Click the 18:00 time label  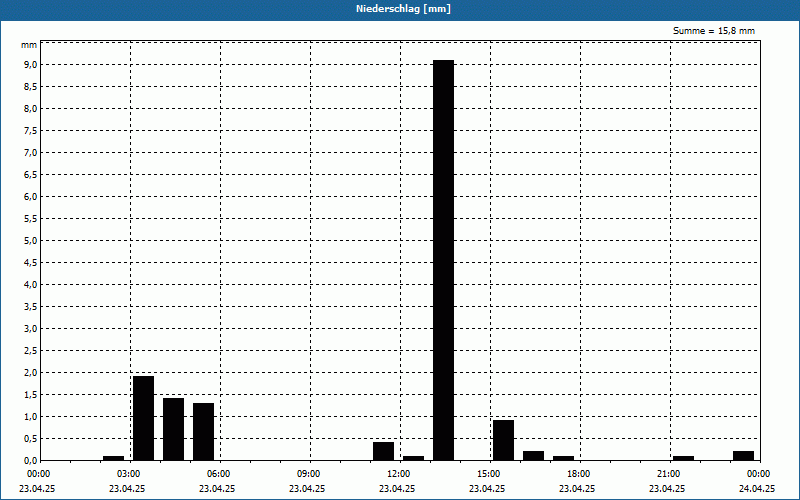click(579, 474)
